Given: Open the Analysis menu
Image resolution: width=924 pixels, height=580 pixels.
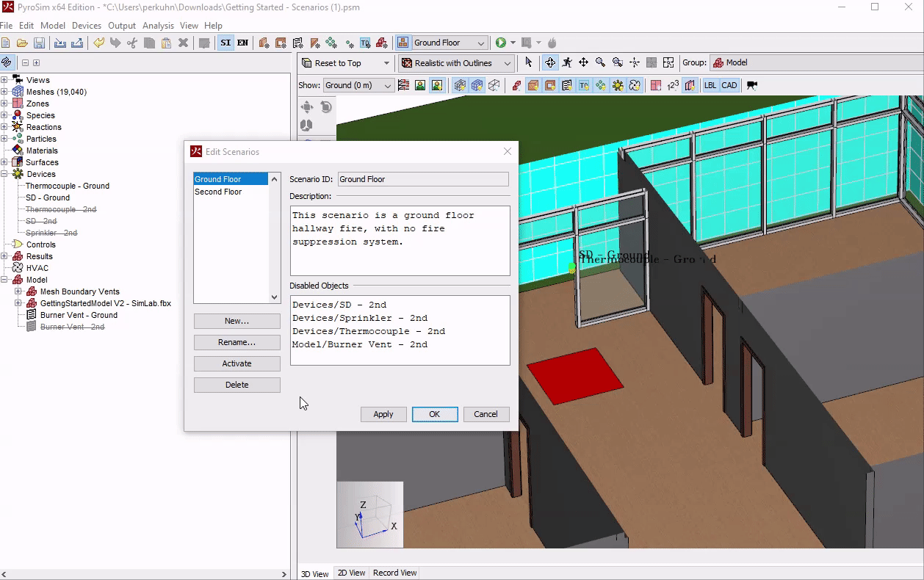Looking at the screenshot, I should (x=159, y=26).
